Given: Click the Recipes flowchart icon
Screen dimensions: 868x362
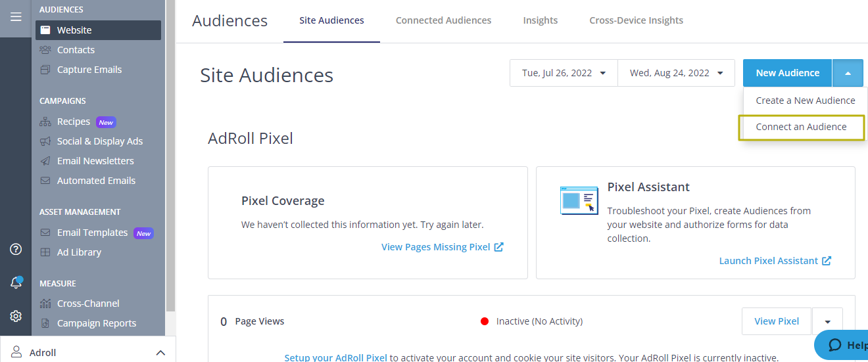Looking at the screenshot, I should pos(45,122).
